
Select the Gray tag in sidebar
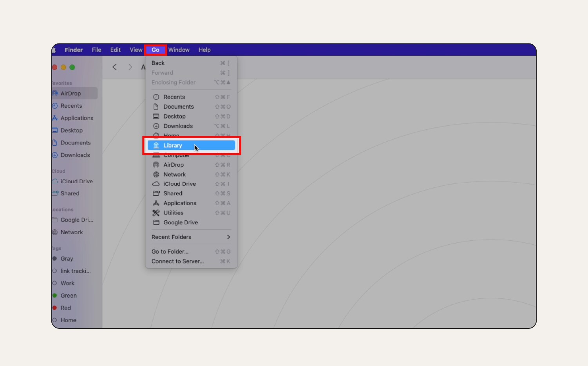[74, 259]
